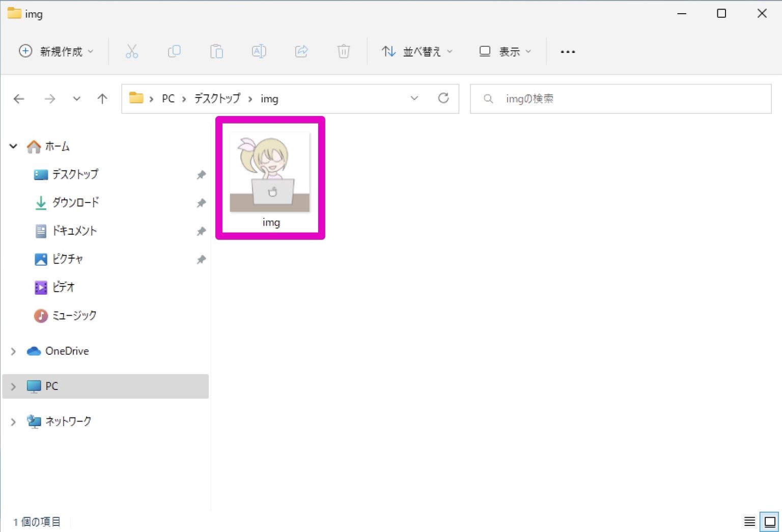The height and width of the screenshot is (532, 782).
Task: Click the Delete trash can icon
Action: pyautogui.click(x=344, y=51)
